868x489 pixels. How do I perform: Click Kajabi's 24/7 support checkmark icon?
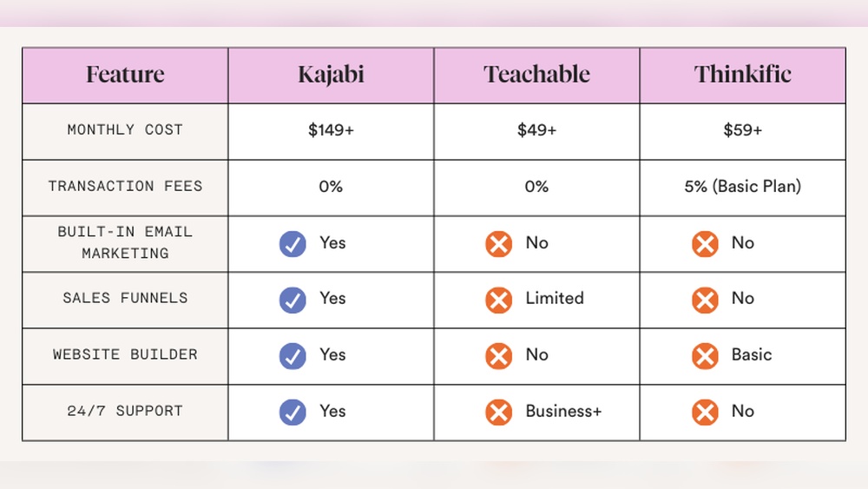293,412
